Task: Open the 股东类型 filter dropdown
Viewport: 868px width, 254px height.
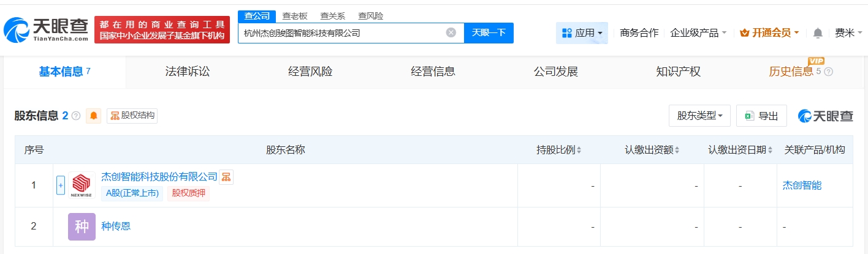Action: (699, 116)
